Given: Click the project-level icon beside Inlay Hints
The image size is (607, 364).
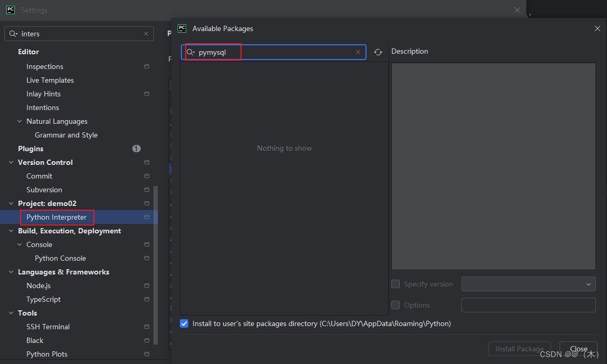Looking at the screenshot, I should (147, 94).
